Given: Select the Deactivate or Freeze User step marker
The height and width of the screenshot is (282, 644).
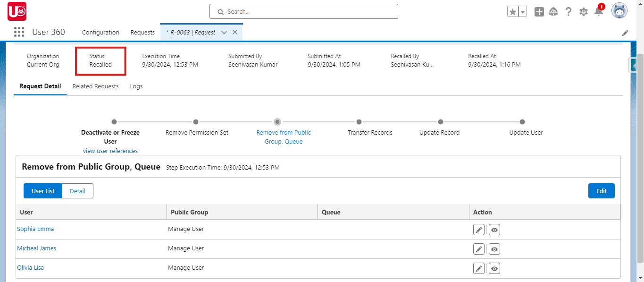Looking at the screenshot, I should click(x=114, y=122).
